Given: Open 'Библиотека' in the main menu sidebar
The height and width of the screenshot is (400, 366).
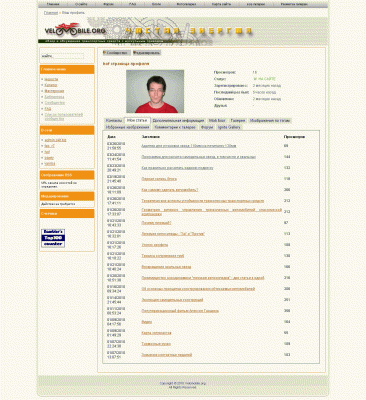Looking at the screenshot, I should (54, 97).
